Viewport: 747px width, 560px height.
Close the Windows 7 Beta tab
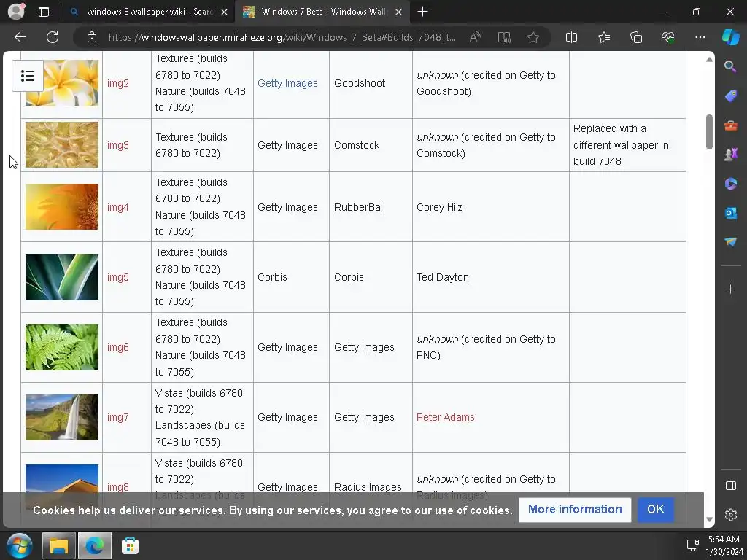coord(399,12)
